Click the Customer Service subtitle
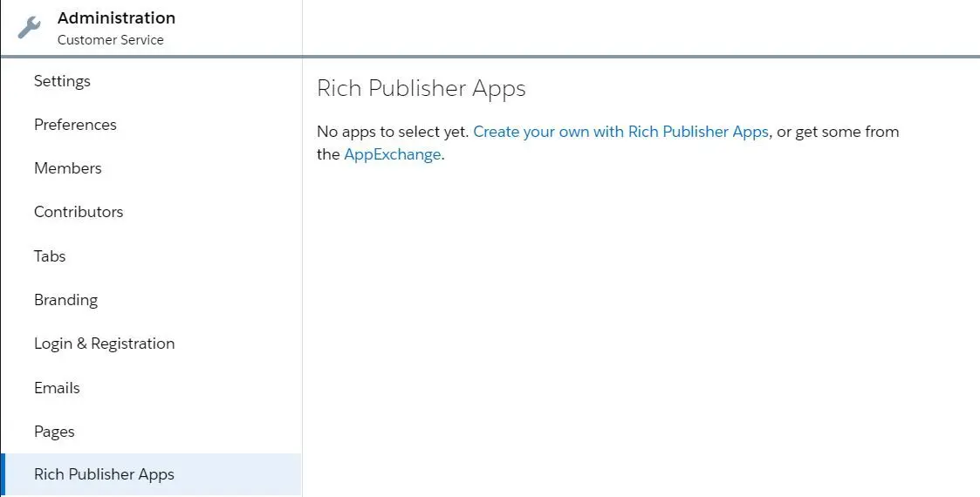This screenshot has height=497, width=980. point(111,40)
